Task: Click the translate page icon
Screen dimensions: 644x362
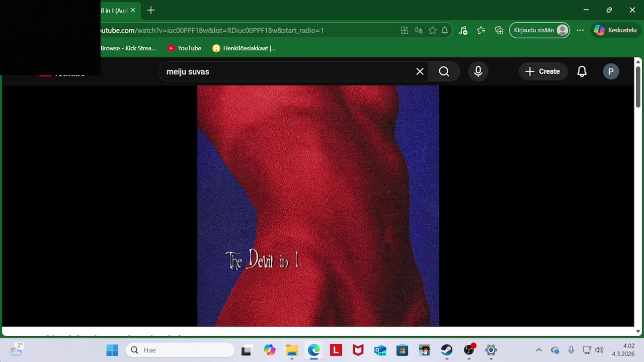Action: coord(419,30)
